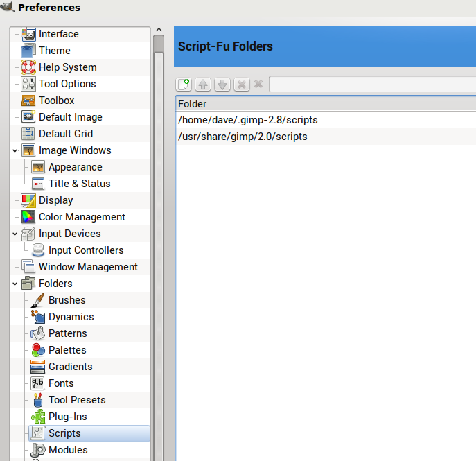Click the Palettes colored circles icon
This screenshot has height=461, width=476.
pyautogui.click(x=38, y=350)
